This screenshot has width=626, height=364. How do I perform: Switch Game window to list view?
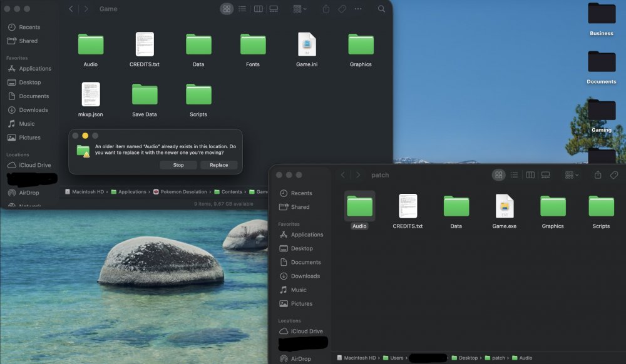point(242,9)
